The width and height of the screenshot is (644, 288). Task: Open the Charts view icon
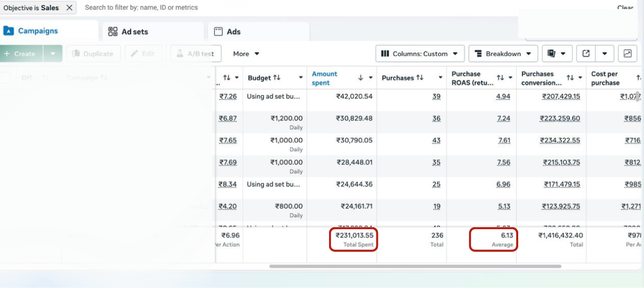click(x=627, y=54)
